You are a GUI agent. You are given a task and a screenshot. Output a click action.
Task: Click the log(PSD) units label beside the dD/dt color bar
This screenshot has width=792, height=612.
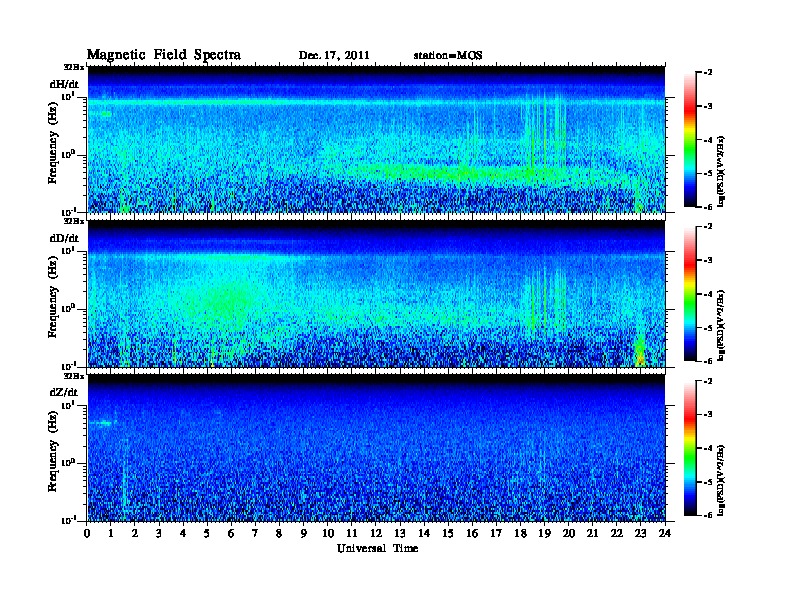pyautogui.click(x=721, y=325)
